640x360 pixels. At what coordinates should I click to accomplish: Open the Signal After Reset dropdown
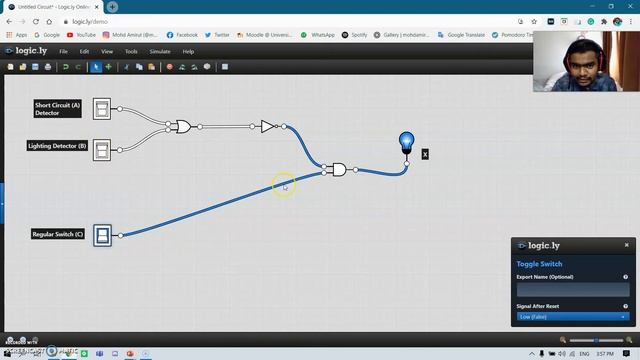click(x=573, y=317)
